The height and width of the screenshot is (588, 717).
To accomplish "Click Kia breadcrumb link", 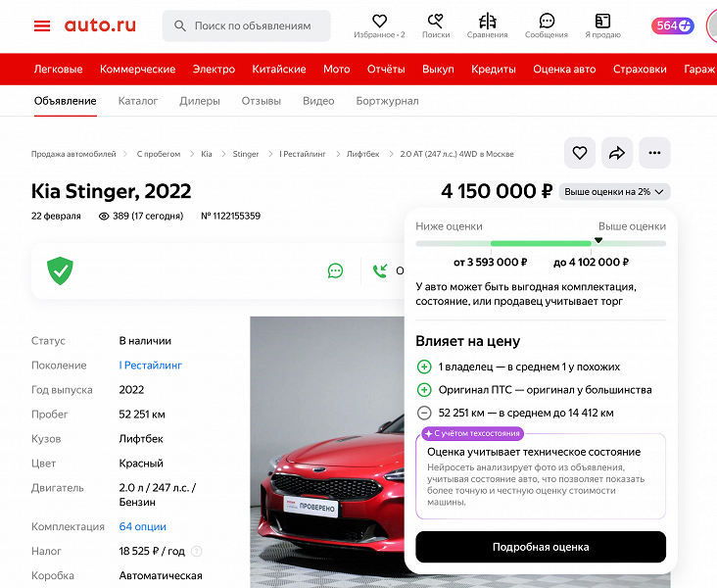I will (x=207, y=154).
